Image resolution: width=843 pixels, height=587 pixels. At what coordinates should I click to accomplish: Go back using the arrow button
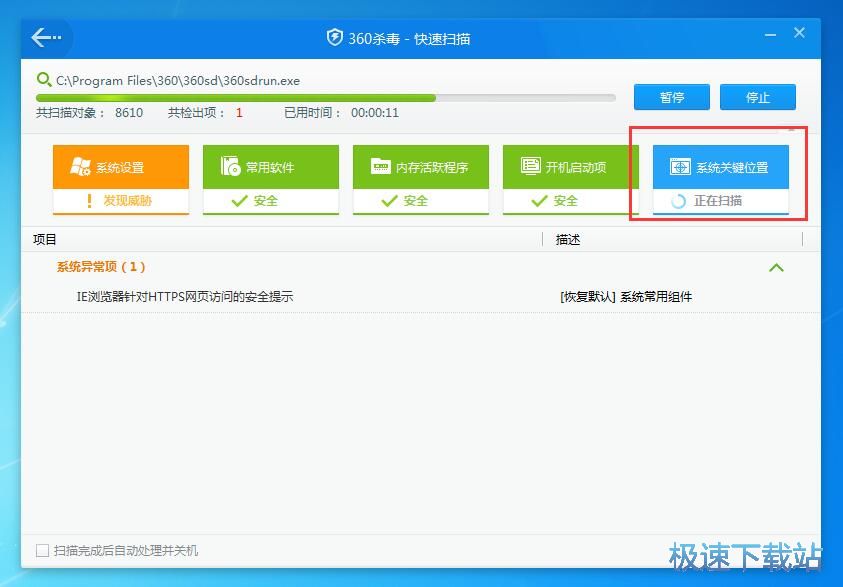pyautogui.click(x=46, y=38)
